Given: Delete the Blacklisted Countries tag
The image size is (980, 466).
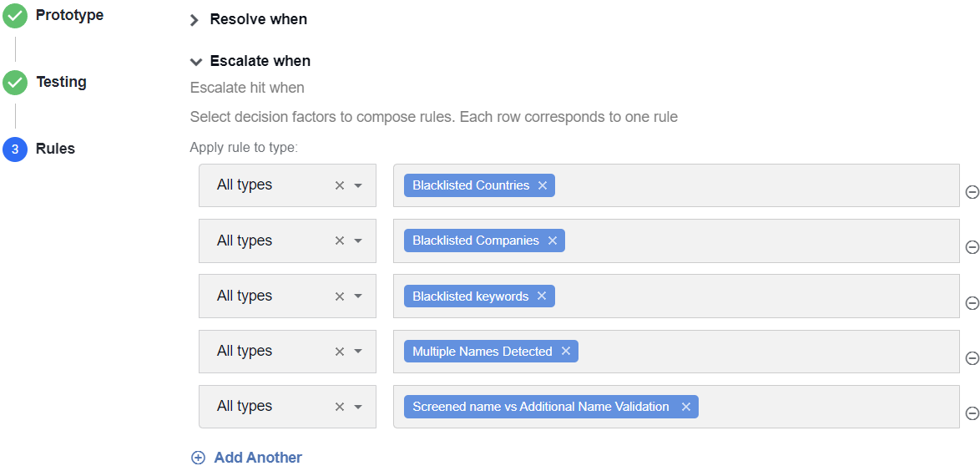Looking at the screenshot, I should [543, 185].
